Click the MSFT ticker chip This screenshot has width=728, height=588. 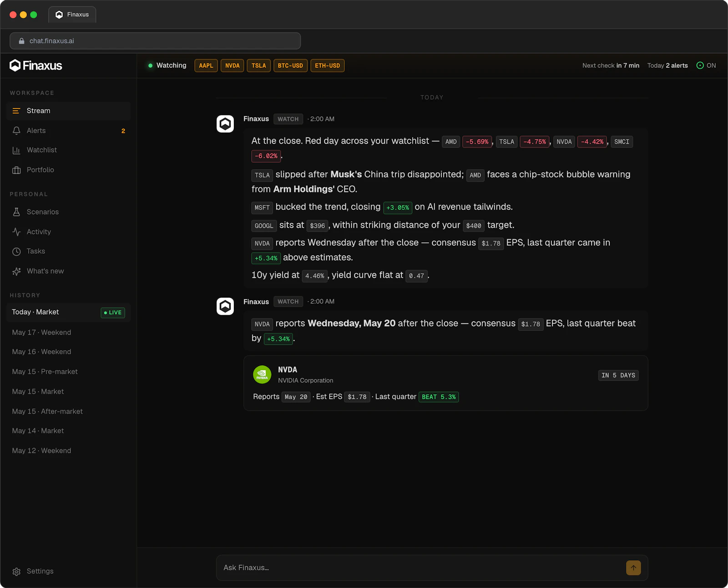(x=262, y=208)
